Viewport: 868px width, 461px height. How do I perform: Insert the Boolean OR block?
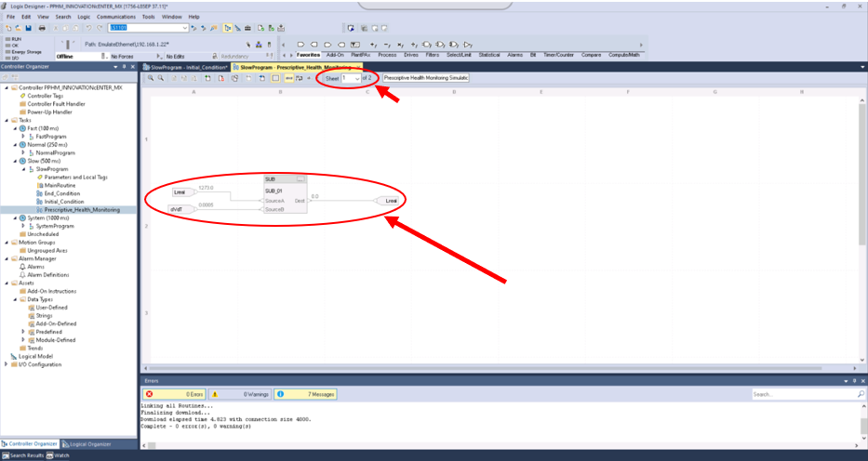[441, 45]
